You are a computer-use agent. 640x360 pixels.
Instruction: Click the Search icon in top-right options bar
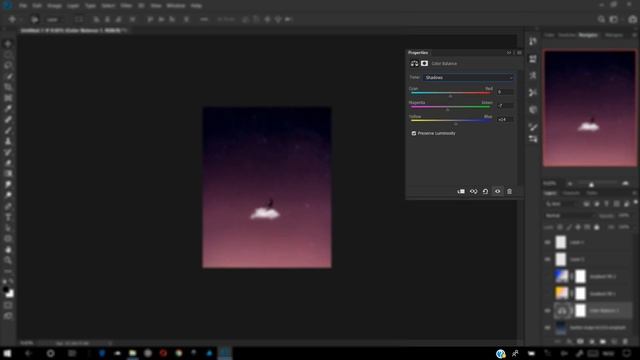click(601, 19)
